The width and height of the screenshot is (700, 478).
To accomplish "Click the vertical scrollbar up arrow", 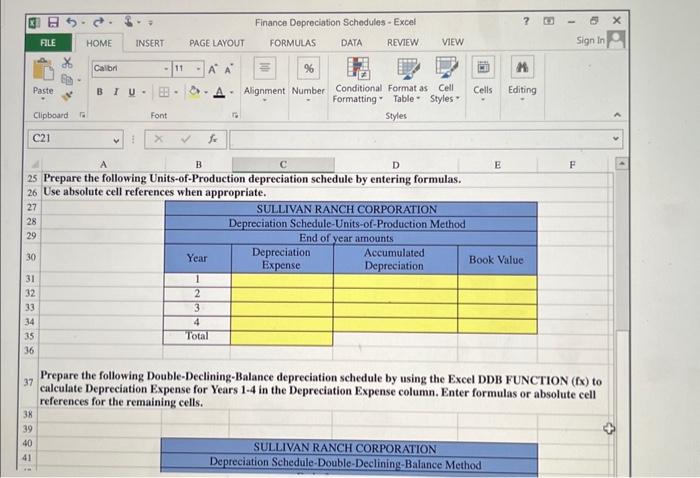I will [x=622, y=164].
